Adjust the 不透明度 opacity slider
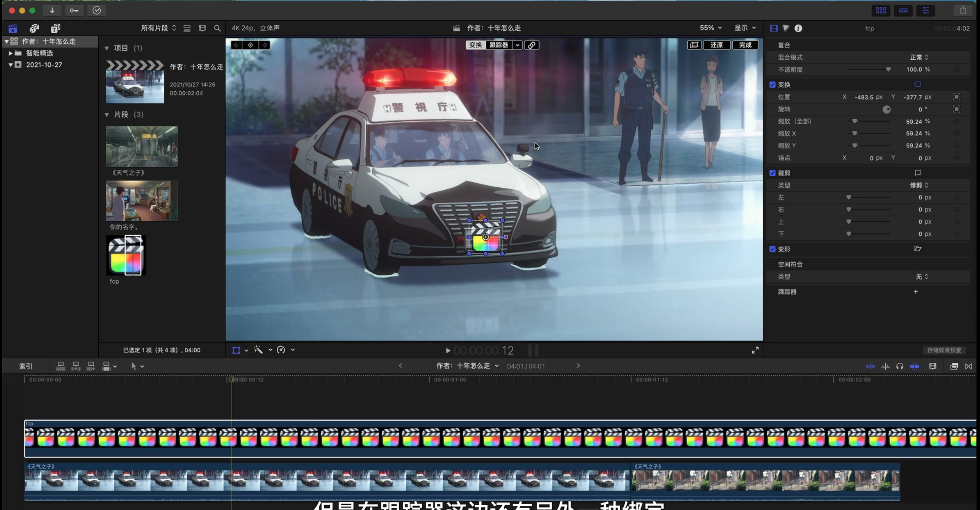 click(x=888, y=70)
